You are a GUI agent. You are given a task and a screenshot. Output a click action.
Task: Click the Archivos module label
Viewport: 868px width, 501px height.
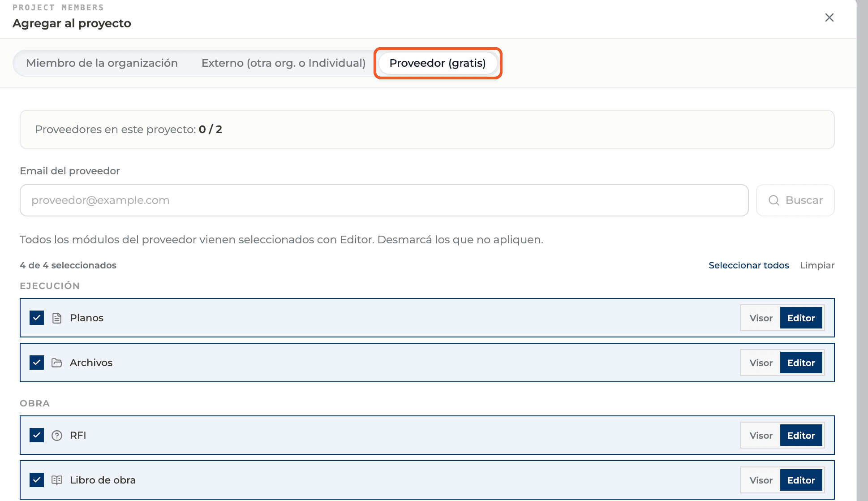point(91,363)
